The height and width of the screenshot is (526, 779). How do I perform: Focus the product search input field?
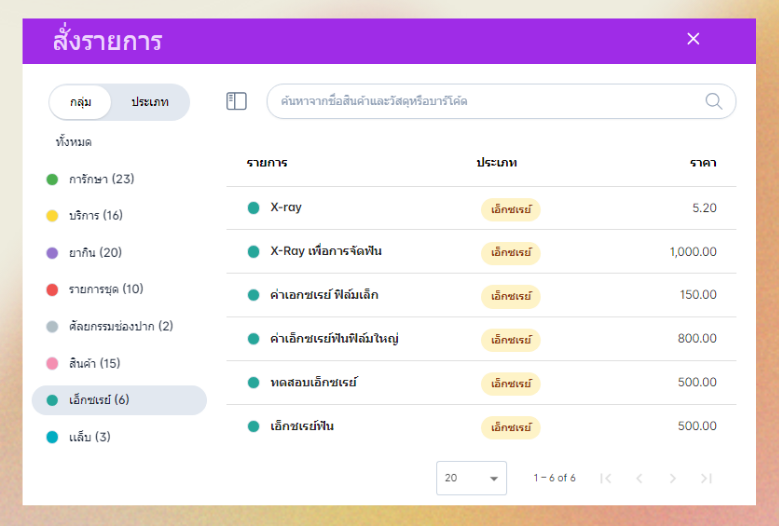tap(501, 101)
